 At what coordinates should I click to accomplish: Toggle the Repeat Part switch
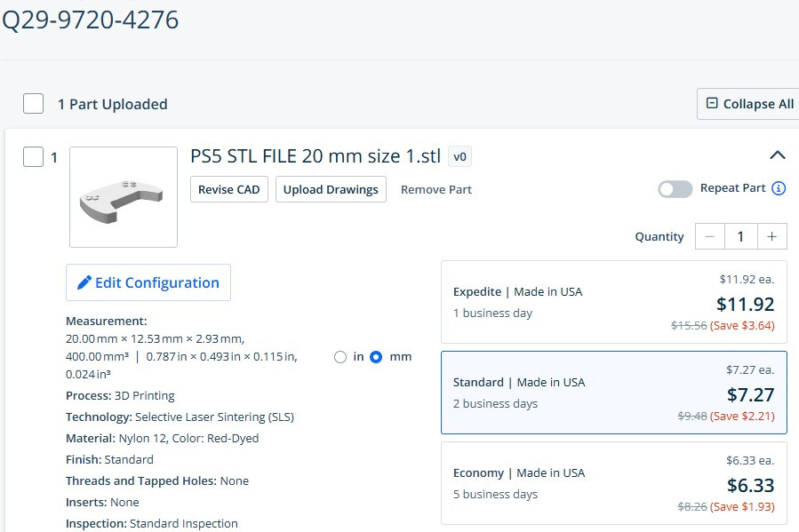(x=675, y=188)
